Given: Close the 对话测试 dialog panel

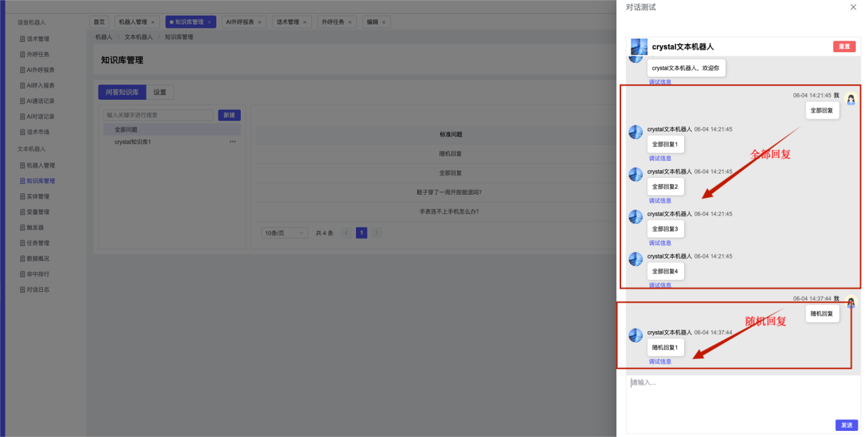Looking at the screenshot, I should 853,7.
